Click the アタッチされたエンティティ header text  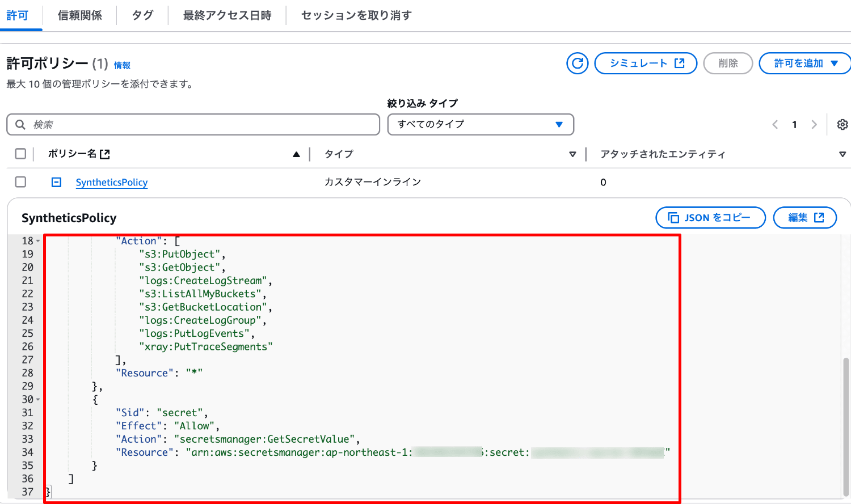[663, 154]
